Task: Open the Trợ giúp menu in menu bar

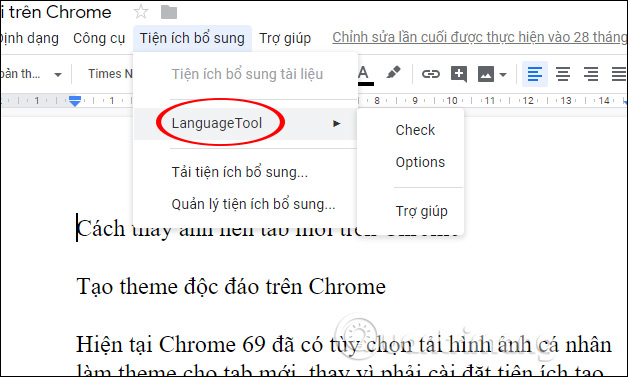Action: click(285, 38)
